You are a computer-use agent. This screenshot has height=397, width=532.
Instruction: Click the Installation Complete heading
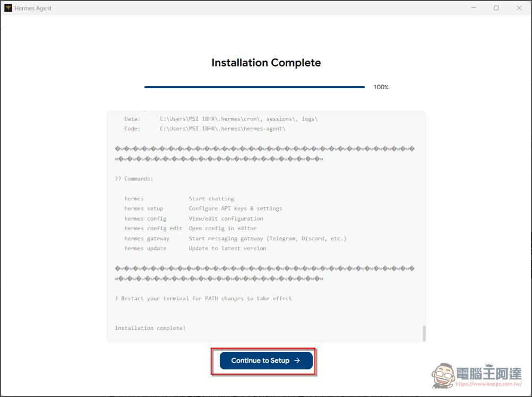point(266,63)
